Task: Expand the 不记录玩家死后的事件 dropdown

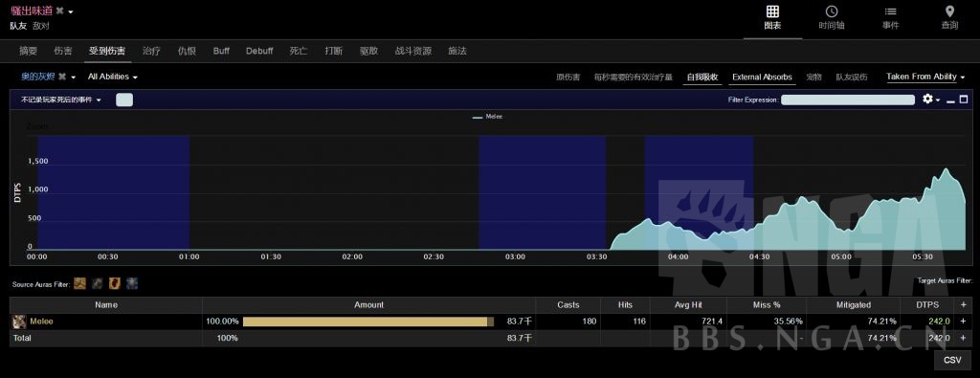Action: point(60,100)
